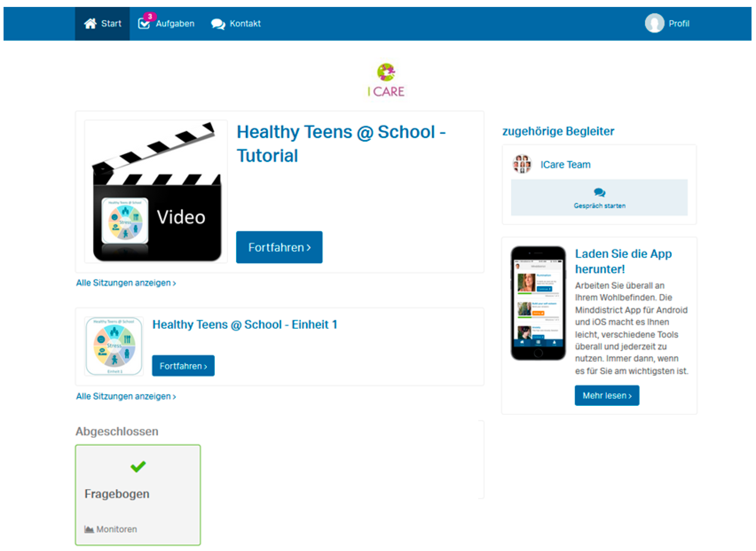Click the Video clapperboard thumbnail

tap(156, 192)
